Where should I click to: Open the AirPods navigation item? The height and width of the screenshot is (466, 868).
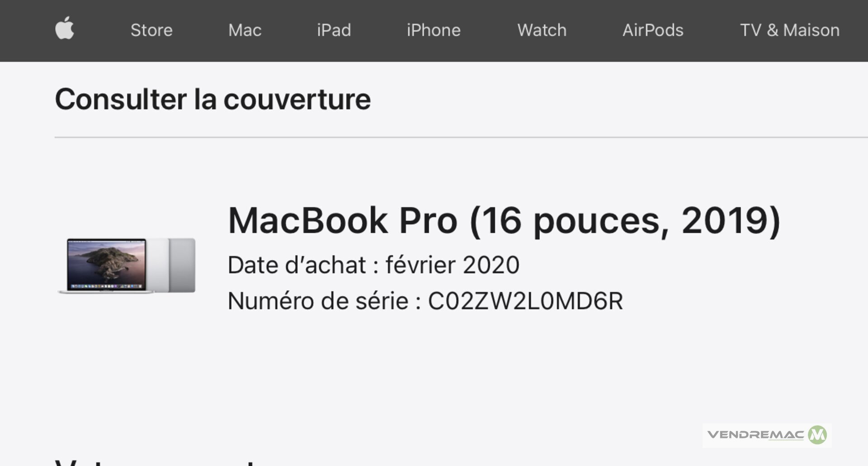click(653, 30)
